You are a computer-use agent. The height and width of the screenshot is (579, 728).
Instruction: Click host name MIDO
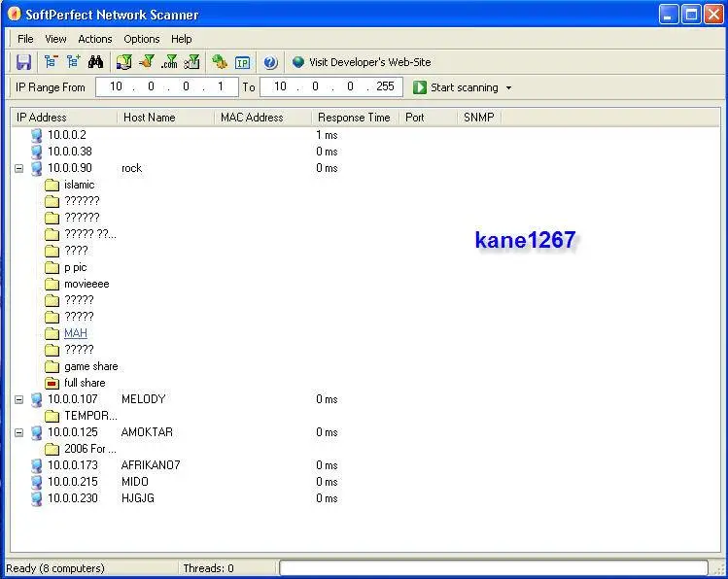(135, 482)
